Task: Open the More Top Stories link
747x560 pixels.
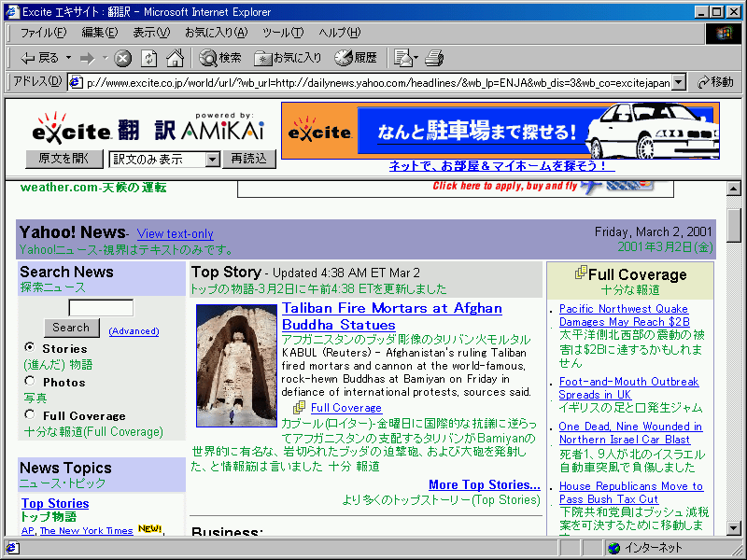Action: tap(485, 484)
